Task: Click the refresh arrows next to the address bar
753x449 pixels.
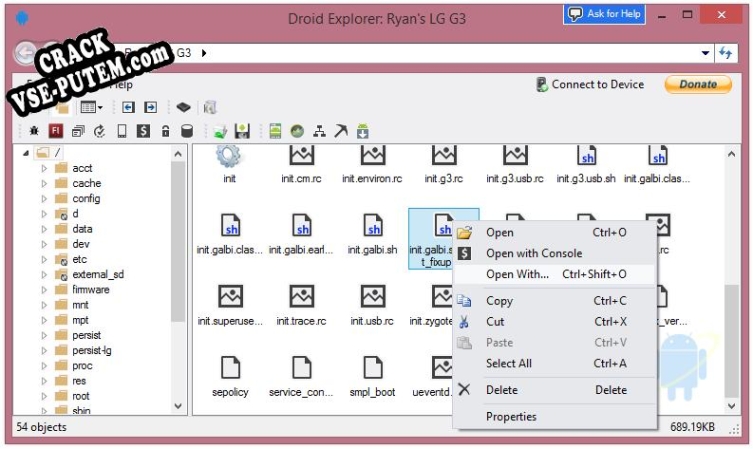Action: click(726, 53)
